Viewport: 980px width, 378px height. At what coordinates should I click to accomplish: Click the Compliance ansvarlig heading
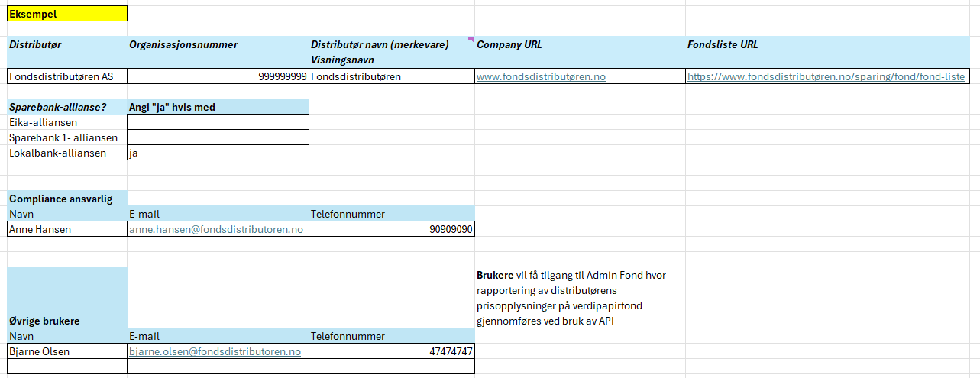tap(67, 199)
